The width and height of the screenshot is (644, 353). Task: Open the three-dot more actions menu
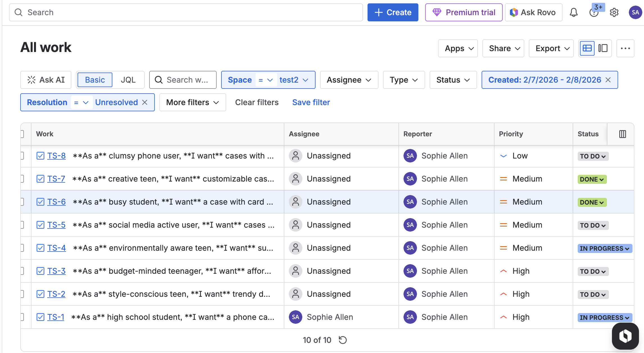625,48
